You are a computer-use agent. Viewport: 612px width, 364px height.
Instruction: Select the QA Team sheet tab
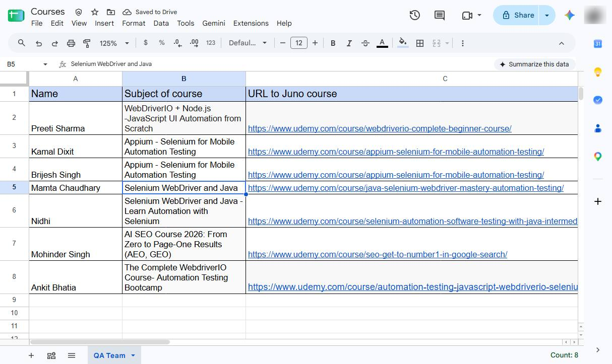pos(109,355)
